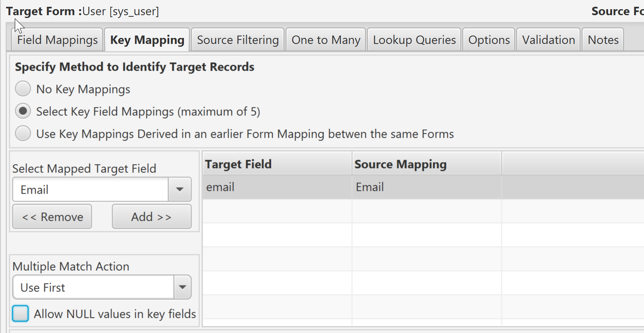The height and width of the screenshot is (333, 644).
Task: Click the Source Mapping column header
Action: click(x=426, y=164)
